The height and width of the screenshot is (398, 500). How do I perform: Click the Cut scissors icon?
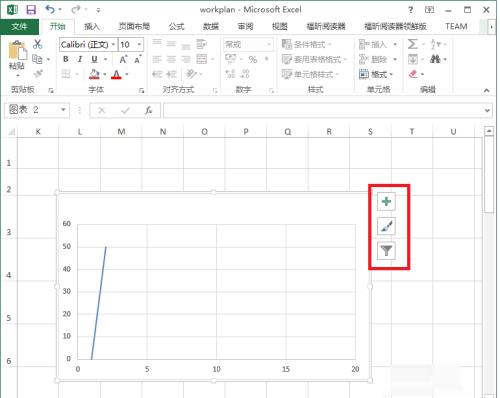point(37,44)
